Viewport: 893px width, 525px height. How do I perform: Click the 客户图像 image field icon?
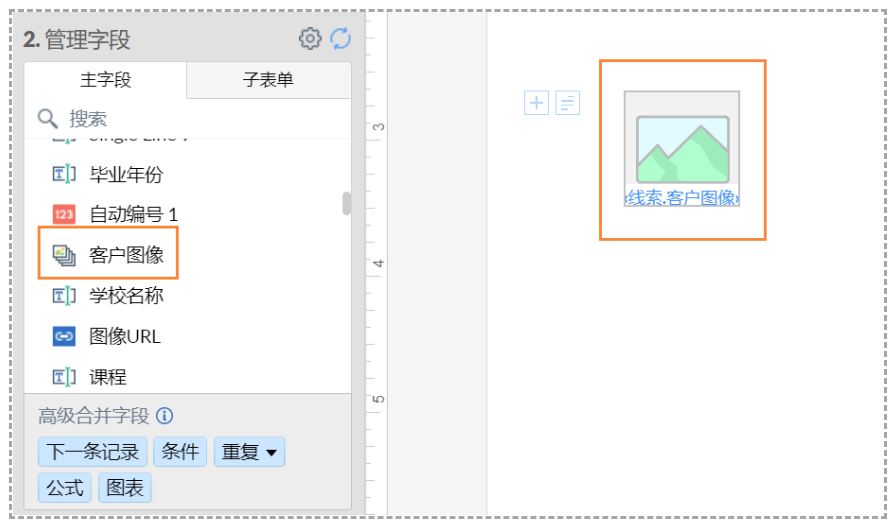tap(64, 255)
